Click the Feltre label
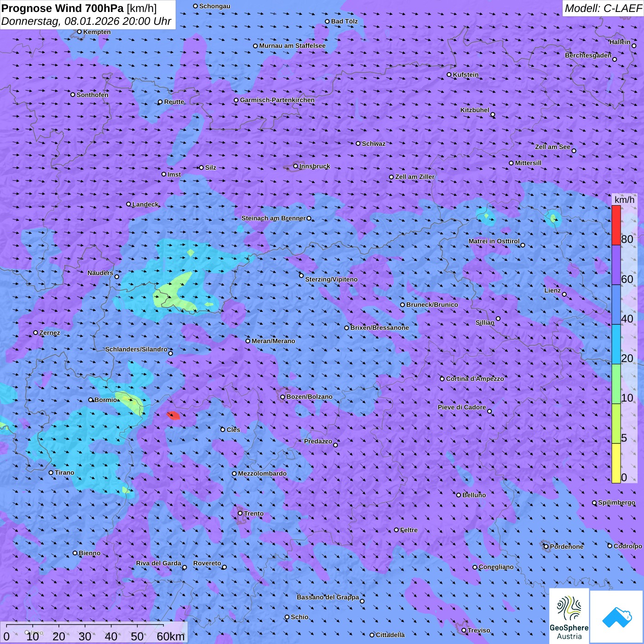 click(408, 530)
